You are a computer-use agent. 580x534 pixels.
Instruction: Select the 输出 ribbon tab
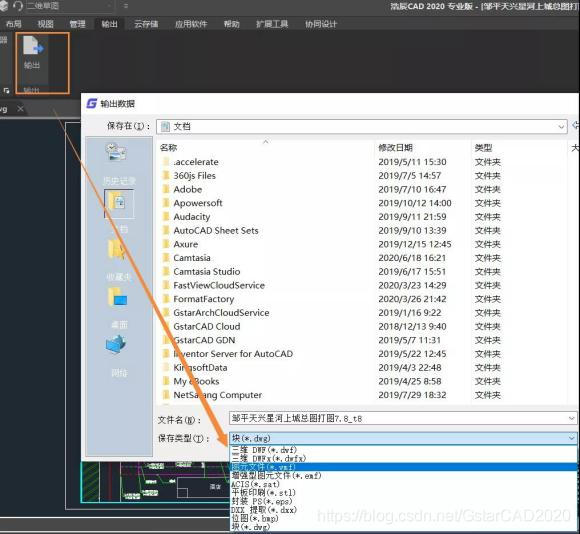(x=109, y=24)
